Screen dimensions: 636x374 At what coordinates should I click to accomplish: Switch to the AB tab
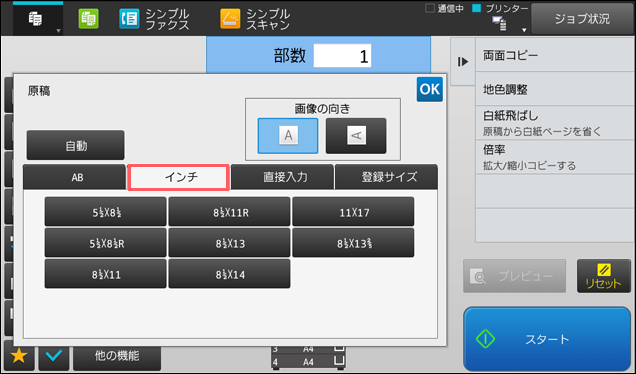click(x=75, y=177)
